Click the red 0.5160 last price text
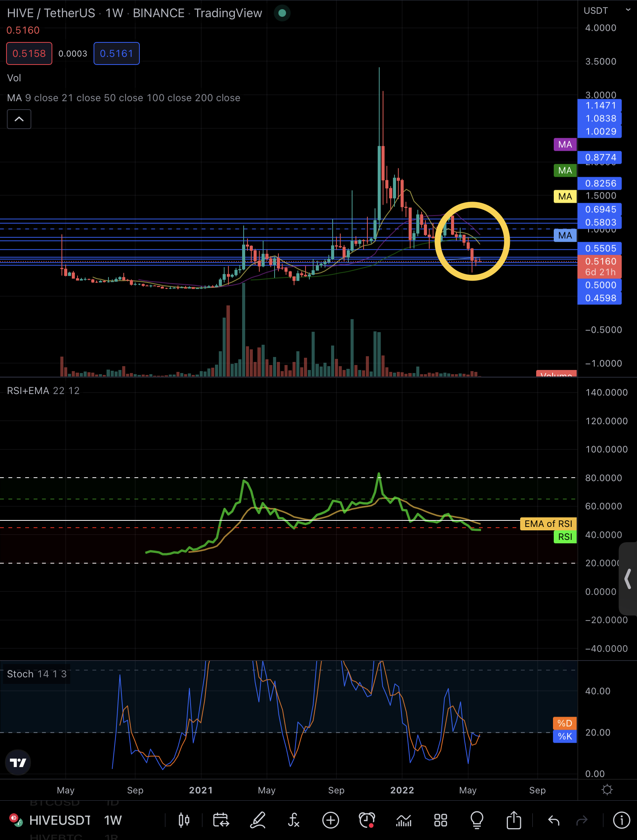Screen dimensions: 637x840 (23, 30)
